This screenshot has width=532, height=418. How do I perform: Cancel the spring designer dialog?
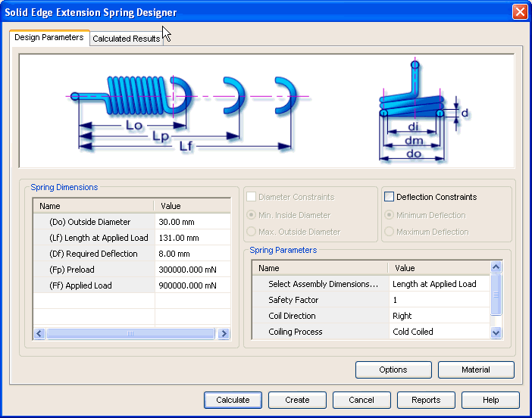tap(361, 400)
